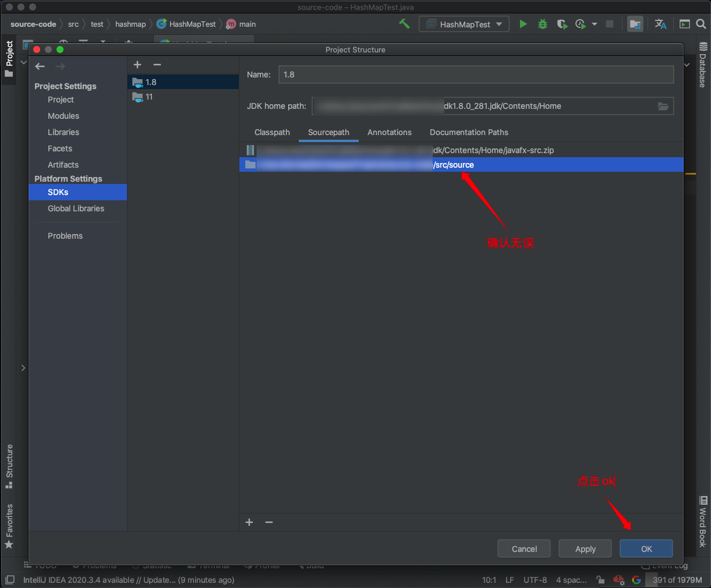
Task: Switch to the Sourcepath tab
Action: 328,132
